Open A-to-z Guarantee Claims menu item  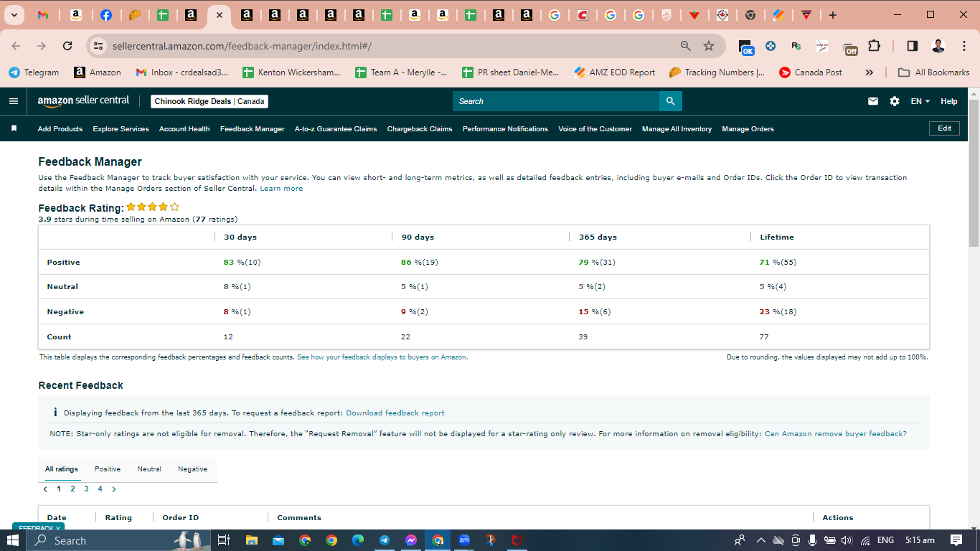(336, 129)
